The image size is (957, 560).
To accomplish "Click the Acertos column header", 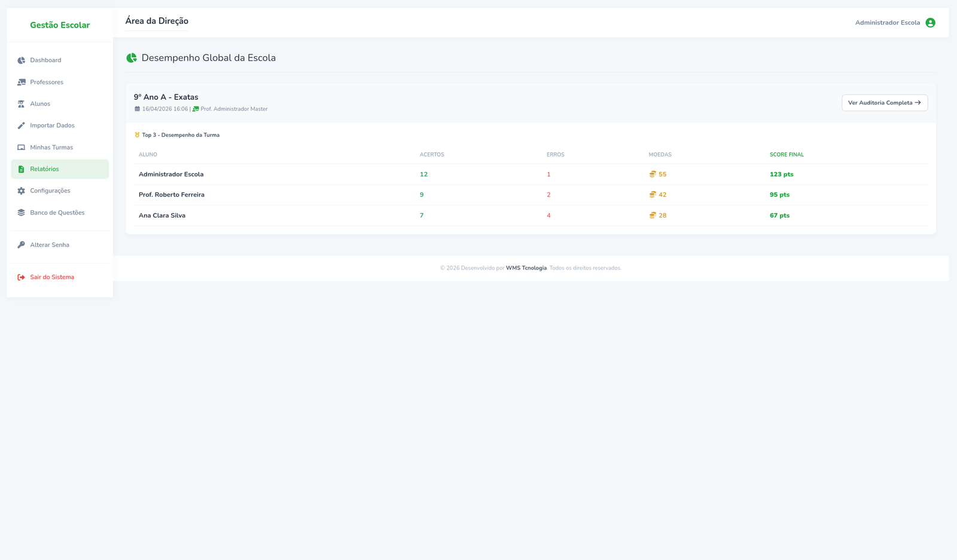I will (432, 155).
